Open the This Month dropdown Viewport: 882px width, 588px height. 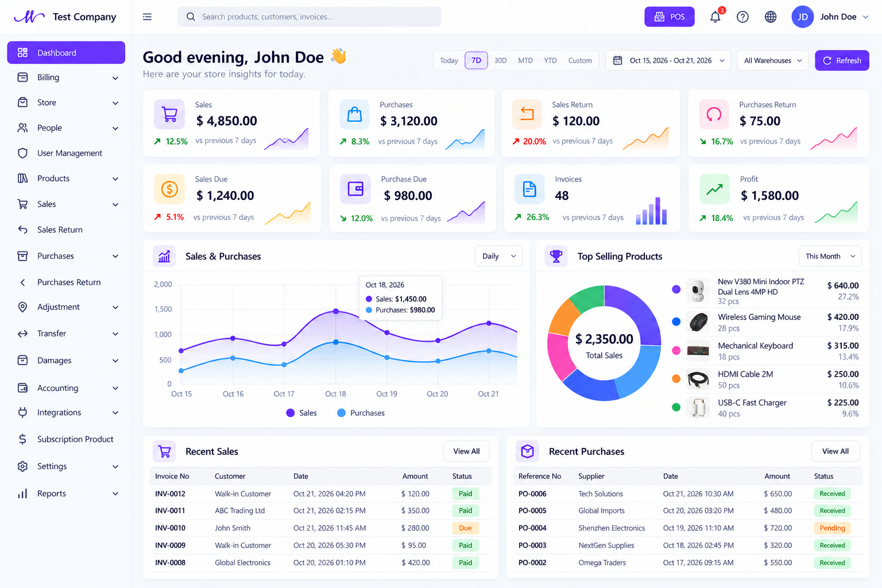point(830,256)
